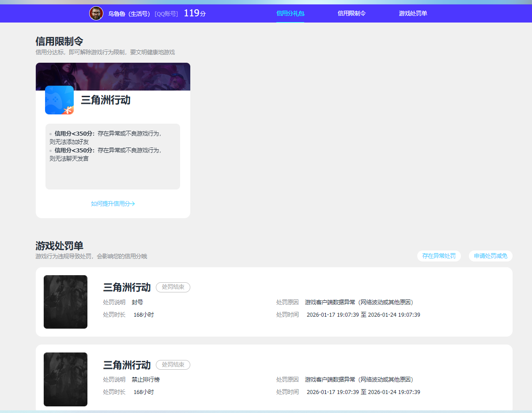Click the penalty time range on the 禁止排行榜 card
The image size is (532, 413).
coord(363,392)
